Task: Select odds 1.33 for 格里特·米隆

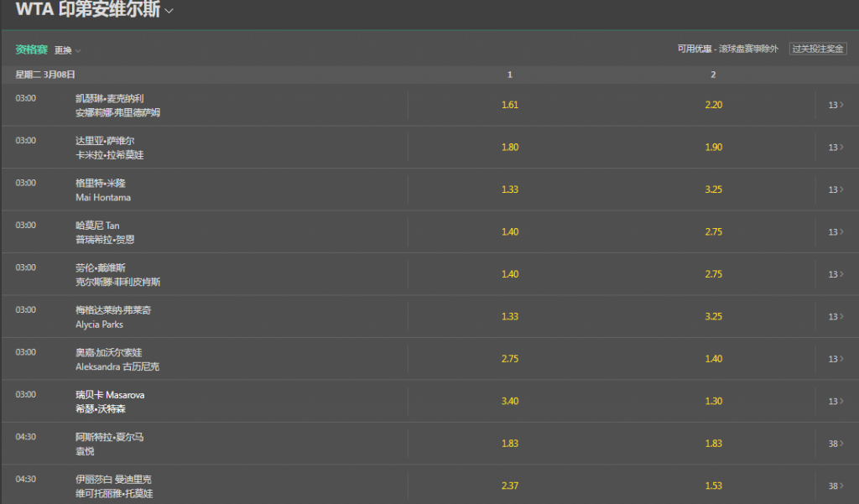Action: point(509,190)
